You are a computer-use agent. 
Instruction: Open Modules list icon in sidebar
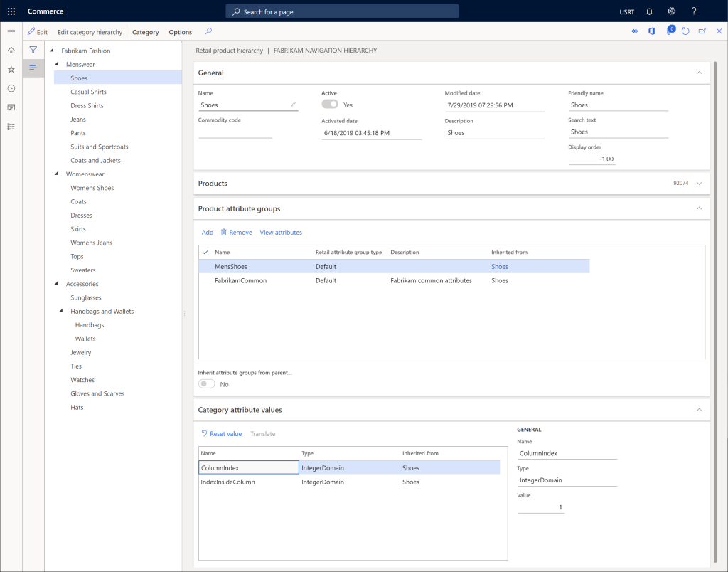pyautogui.click(x=11, y=127)
